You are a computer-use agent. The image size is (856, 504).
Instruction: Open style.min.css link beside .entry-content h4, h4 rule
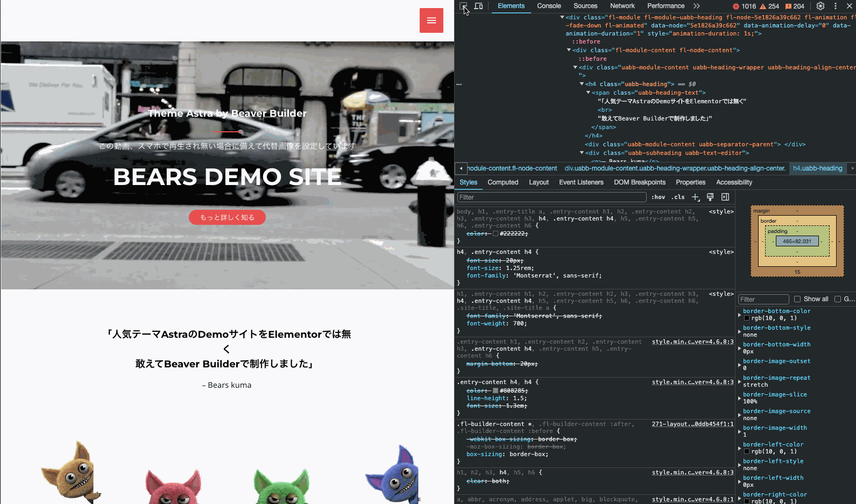[x=692, y=382]
